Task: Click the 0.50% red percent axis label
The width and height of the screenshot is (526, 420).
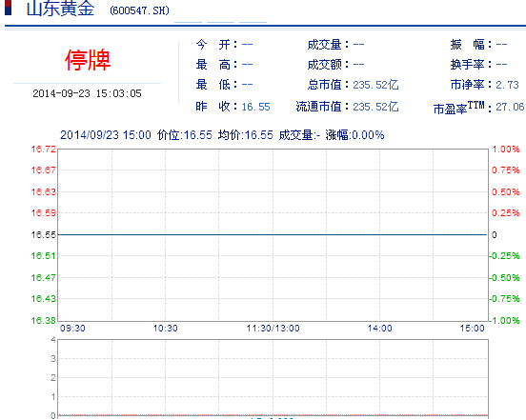Action: click(x=506, y=192)
